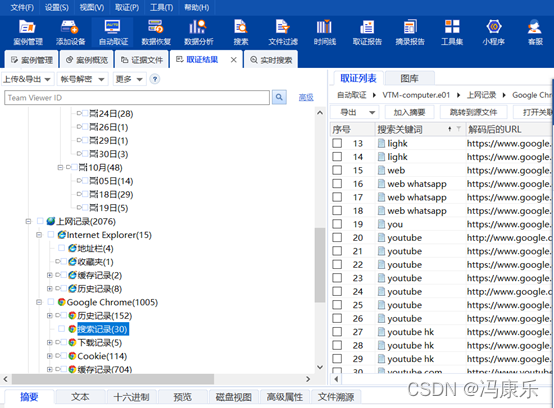
Task: Start 自动取证 auto forensics tool
Action: coord(113,32)
